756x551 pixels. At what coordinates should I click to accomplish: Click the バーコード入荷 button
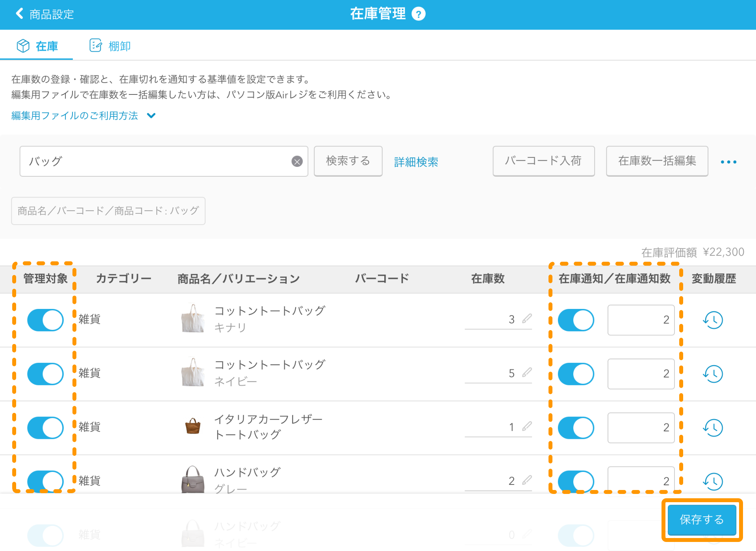point(544,161)
